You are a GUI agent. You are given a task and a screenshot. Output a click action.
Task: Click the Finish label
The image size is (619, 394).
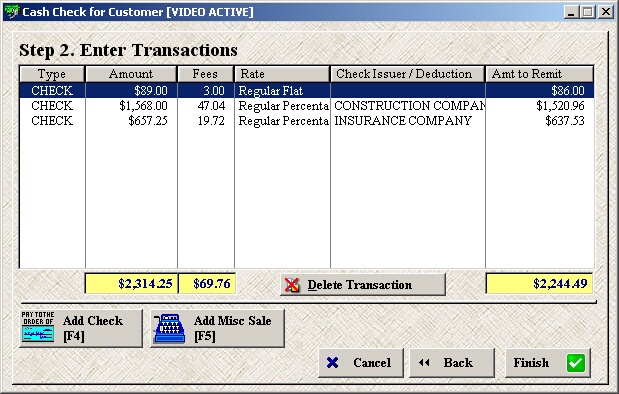[x=531, y=362]
